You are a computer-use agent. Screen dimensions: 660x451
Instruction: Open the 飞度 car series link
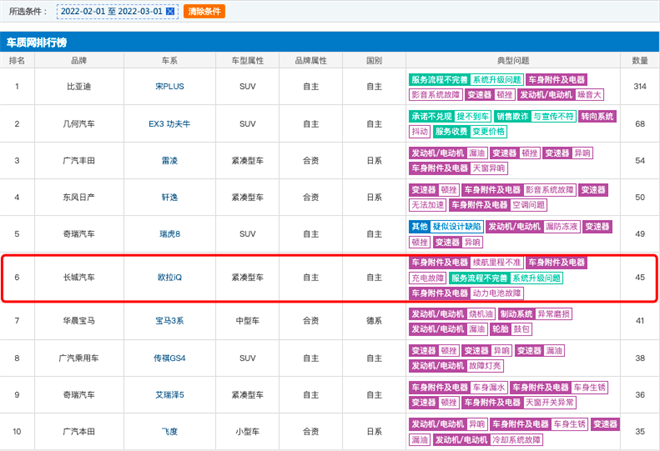170,431
